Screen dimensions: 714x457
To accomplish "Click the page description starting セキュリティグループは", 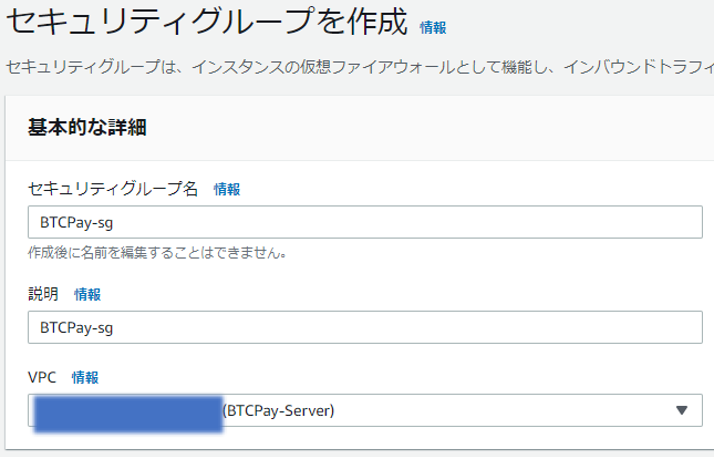I will 360,67.
